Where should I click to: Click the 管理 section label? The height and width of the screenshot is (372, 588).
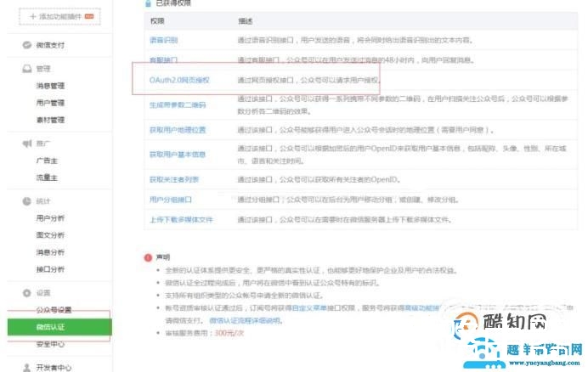43,69
